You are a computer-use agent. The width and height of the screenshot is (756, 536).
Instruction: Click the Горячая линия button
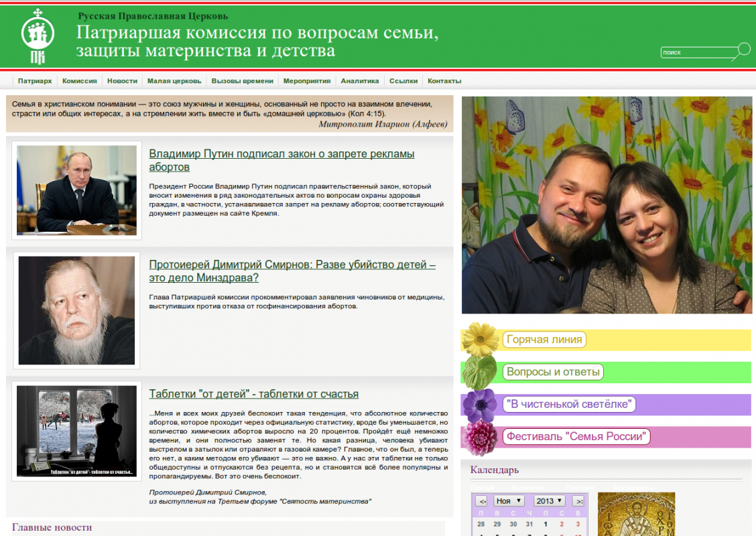point(544,340)
